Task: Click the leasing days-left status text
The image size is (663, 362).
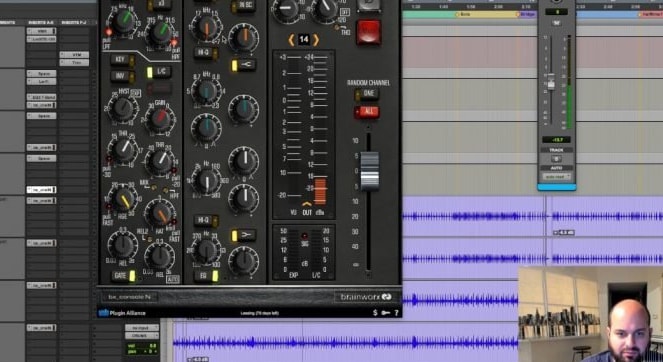Action: click(260, 313)
